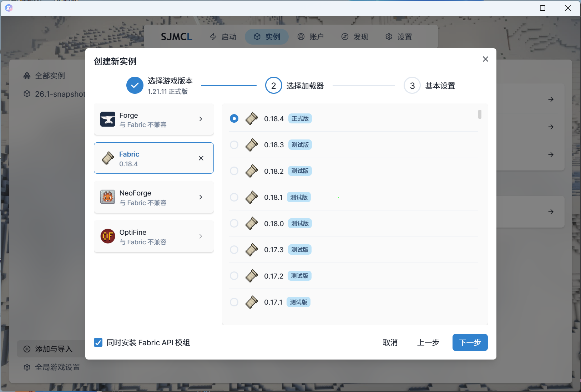Image resolution: width=581 pixels, height=392 pixels.
Task: Click the Fabric icon beside version 0.18.3
Action: [252, 145]
